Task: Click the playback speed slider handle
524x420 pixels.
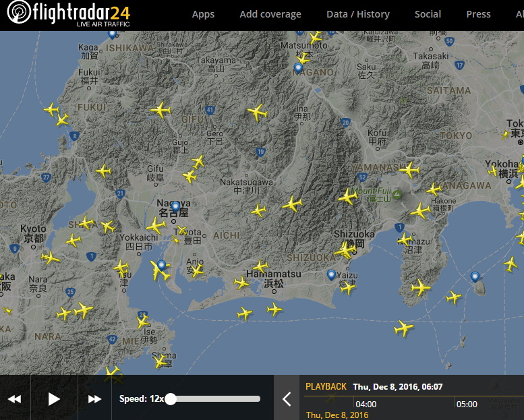Action: click(x=171, y=399)
